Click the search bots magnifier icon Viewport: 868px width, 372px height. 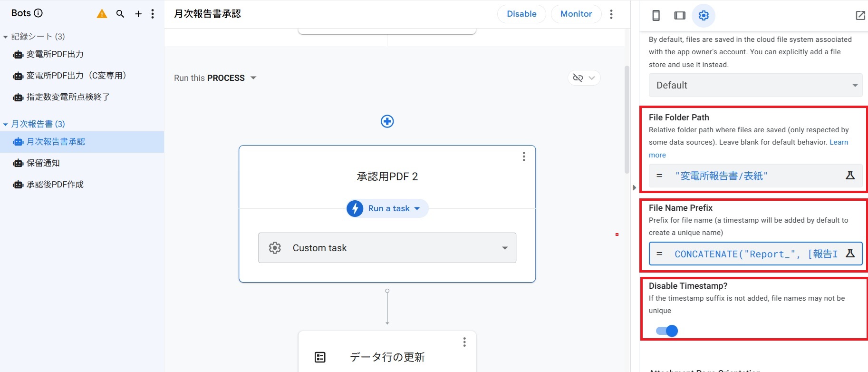point(120,14)
